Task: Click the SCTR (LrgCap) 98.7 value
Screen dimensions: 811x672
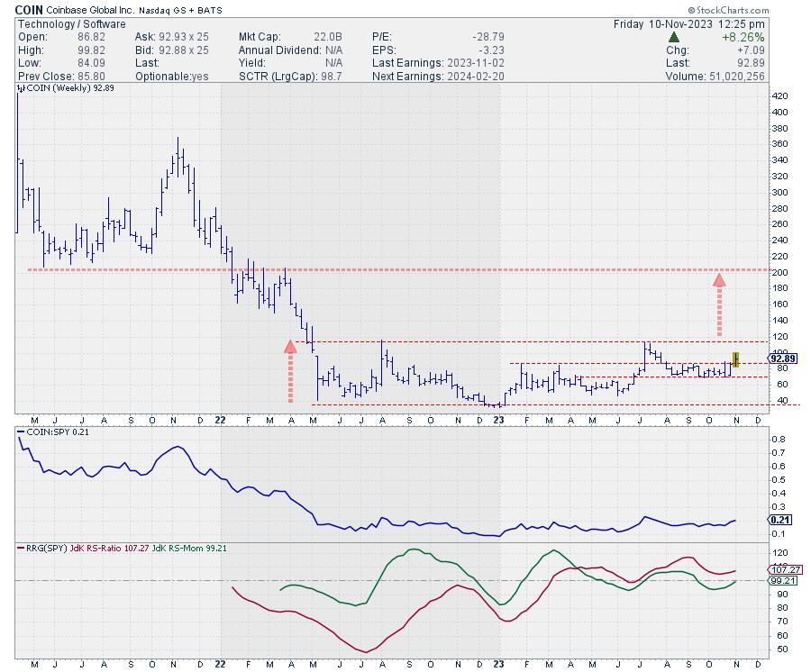Action: (332, 76)
